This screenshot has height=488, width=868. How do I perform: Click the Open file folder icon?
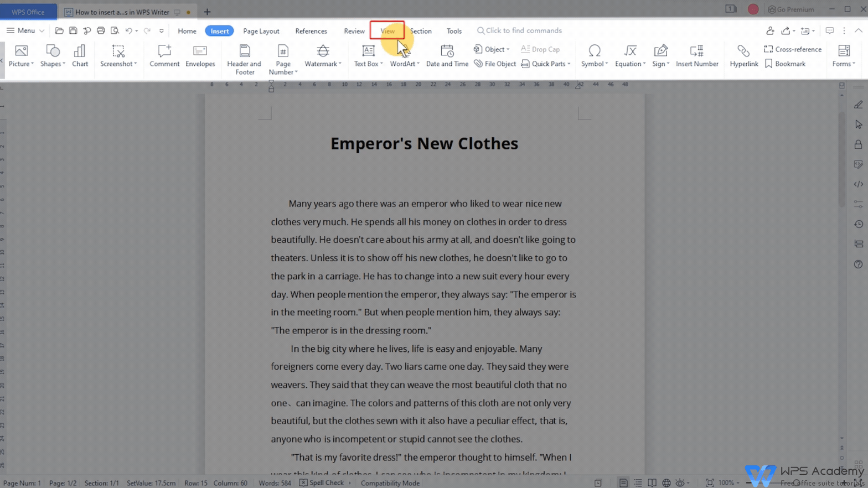point(59,31)
